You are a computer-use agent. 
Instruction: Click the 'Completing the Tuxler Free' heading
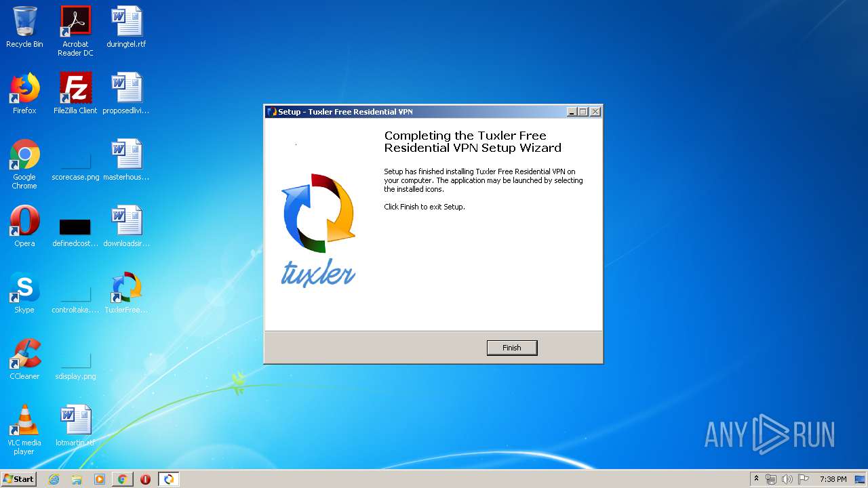click(x=465, y=136)
